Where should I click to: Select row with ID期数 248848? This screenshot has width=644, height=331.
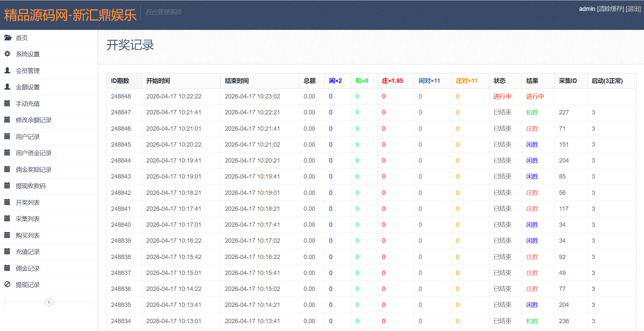point(121,96)
